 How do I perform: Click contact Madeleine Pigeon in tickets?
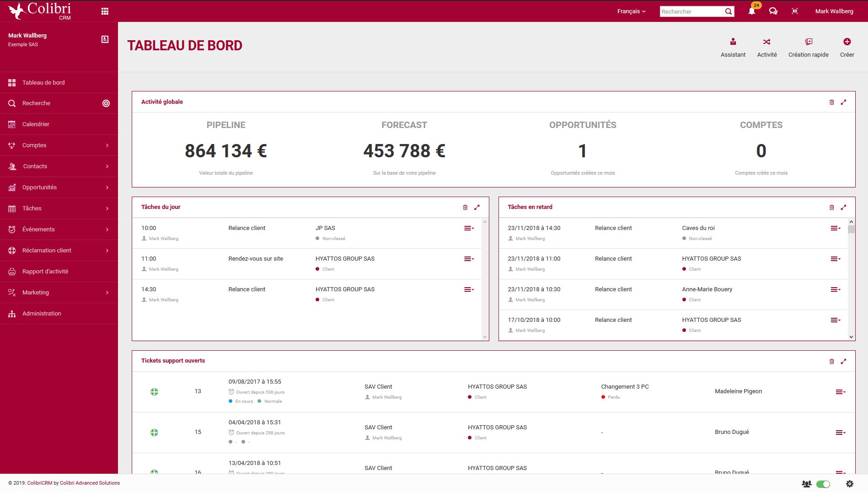click(738, 391)
